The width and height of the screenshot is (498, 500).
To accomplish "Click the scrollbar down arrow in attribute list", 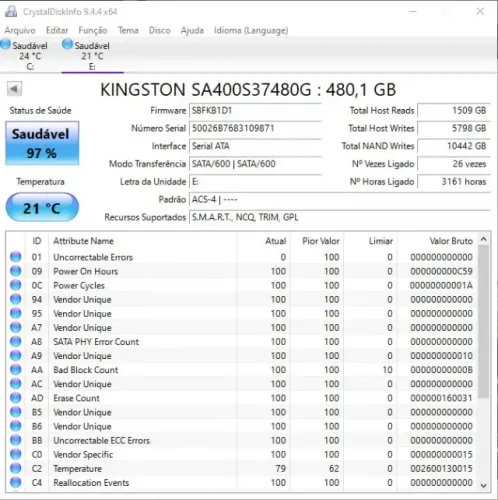I will [484, 486].
